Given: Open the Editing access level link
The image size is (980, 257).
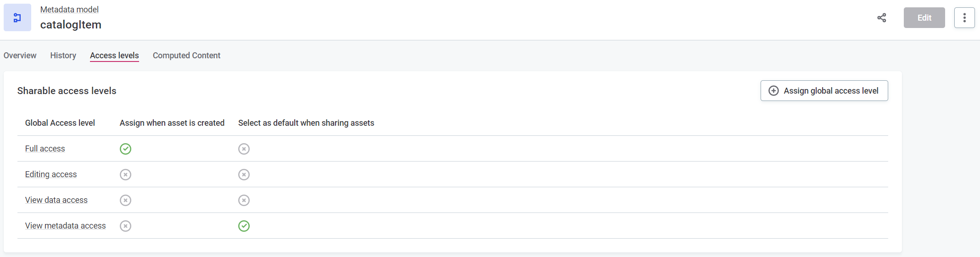Looking at the screenshot, I should click(x=51, y=174).
